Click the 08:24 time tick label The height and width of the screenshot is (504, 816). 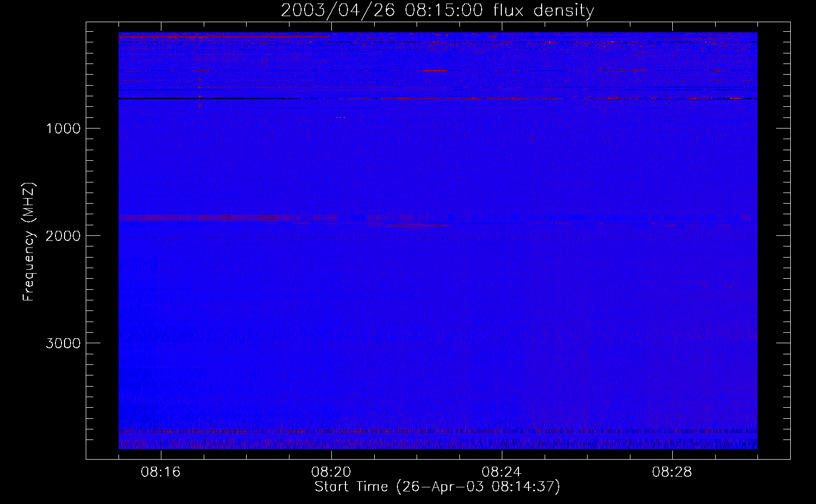point(502,472)
